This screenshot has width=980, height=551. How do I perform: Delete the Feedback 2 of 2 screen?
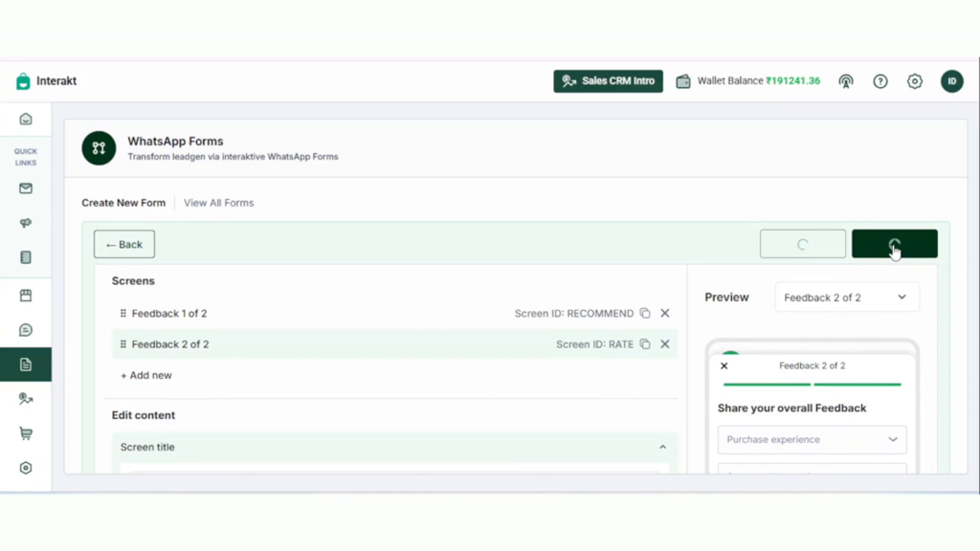tap(665, 344)
